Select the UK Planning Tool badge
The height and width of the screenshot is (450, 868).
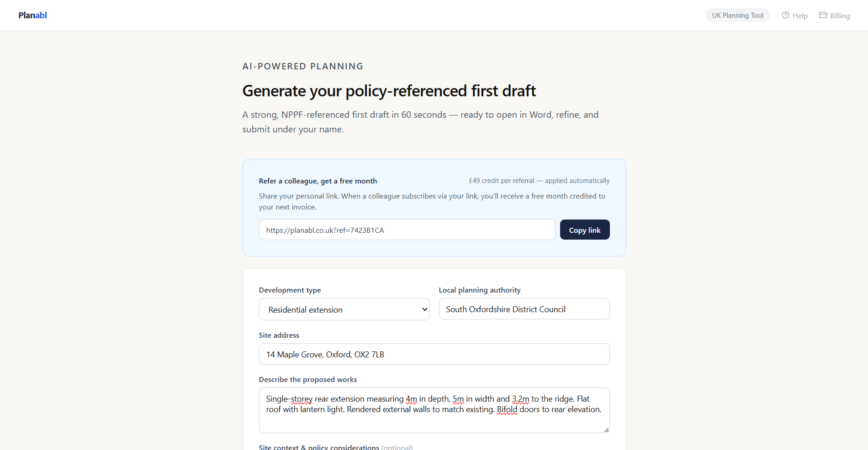click(737, 15)
